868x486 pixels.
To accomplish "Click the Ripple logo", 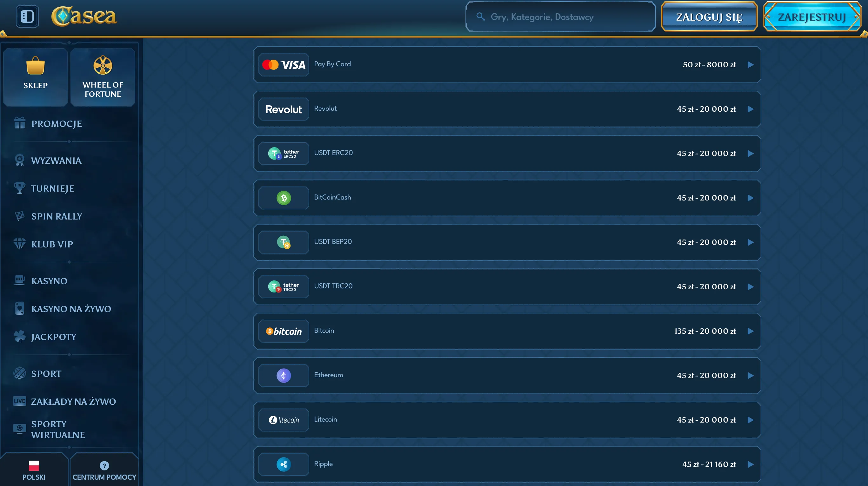I will [284, 465].
